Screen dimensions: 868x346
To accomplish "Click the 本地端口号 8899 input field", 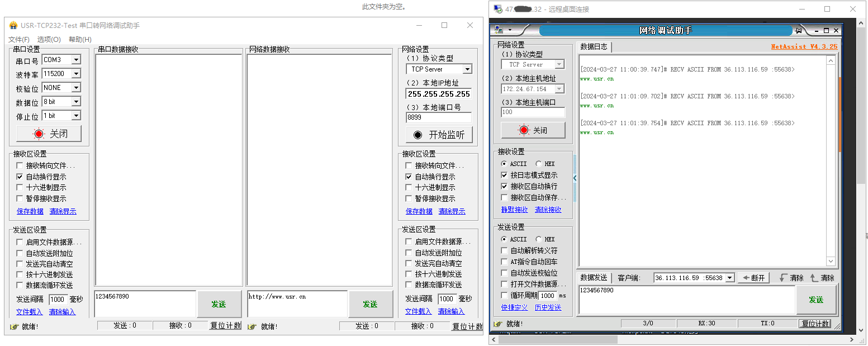I will pyautogui.click(x=438, y=118).
